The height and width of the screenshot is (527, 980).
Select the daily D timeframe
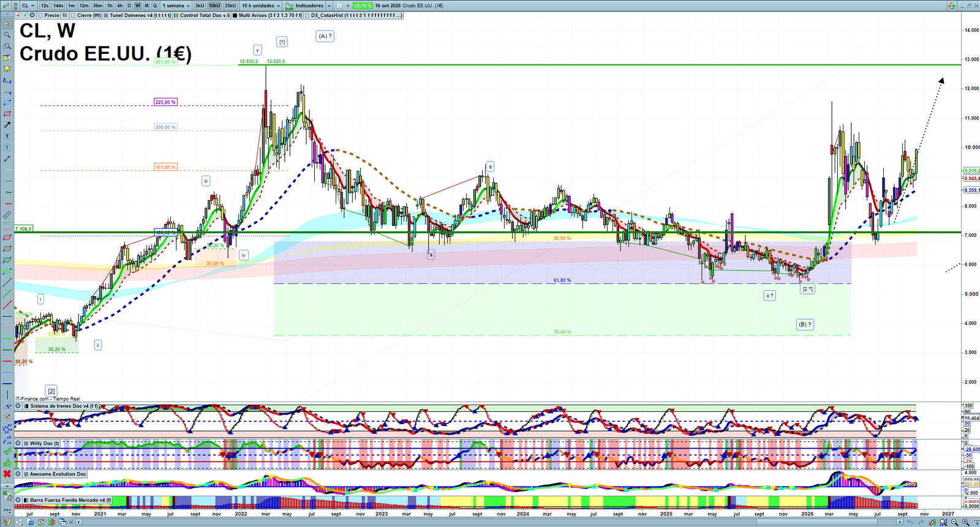pyautogui.click(x=129, y=6)
